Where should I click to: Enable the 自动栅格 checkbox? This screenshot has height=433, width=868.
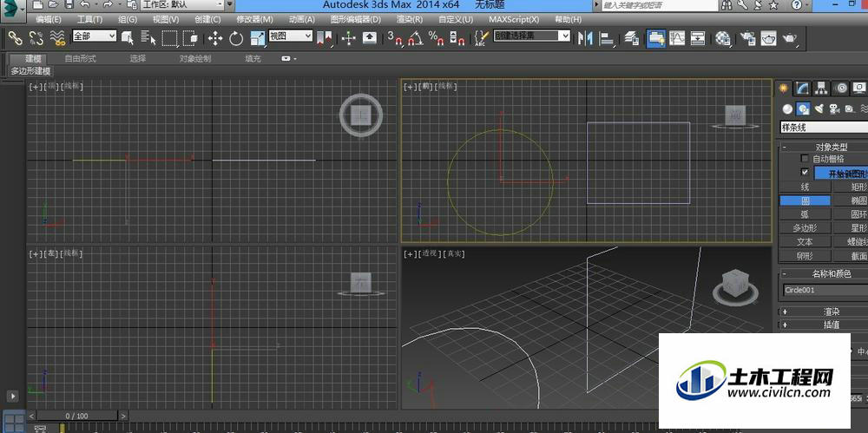805,158
